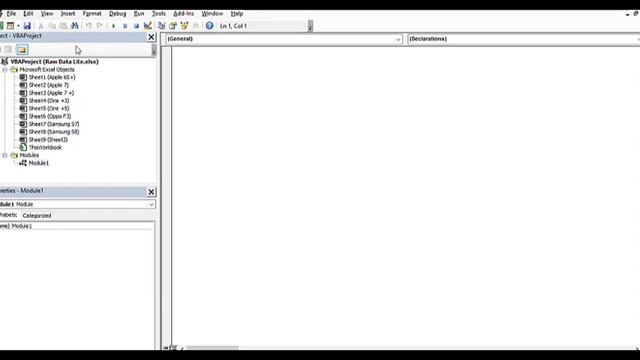Click the Properties Window toolbar icon
640x360 pixels.
tap(173, 26)
